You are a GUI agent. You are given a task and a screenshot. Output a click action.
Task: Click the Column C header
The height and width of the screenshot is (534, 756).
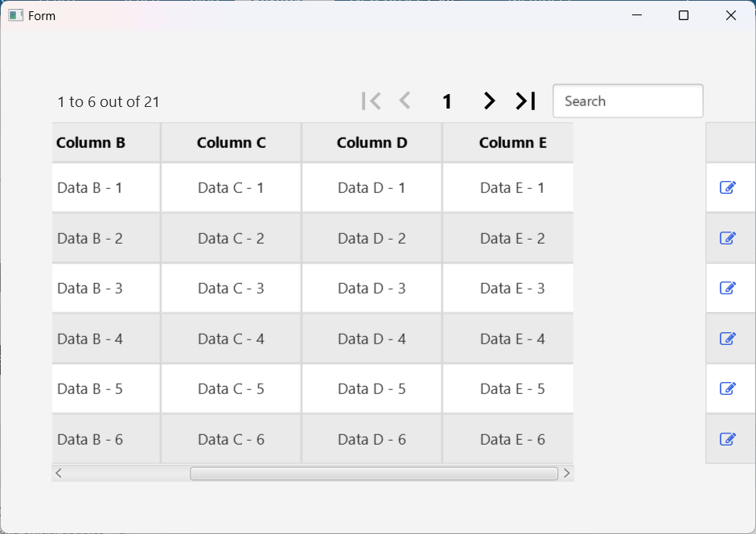coord(231,143)
